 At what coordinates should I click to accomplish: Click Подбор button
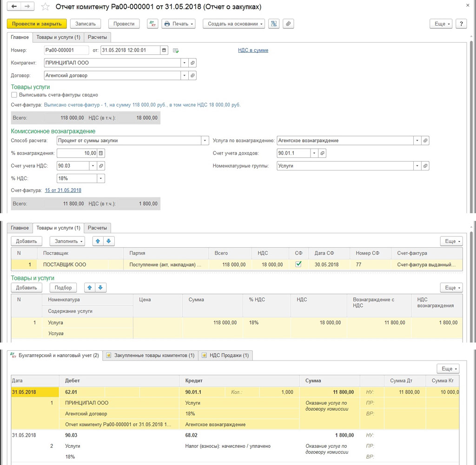(x=63, y=288)
